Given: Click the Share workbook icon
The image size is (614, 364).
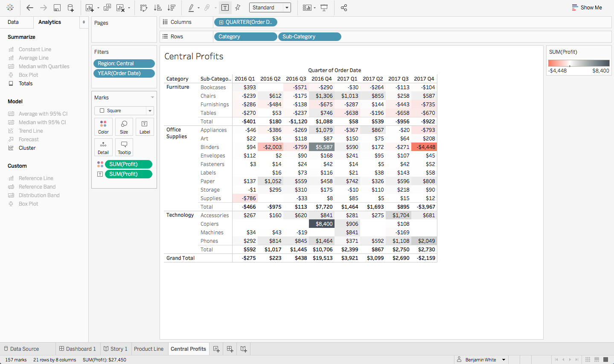Looking at the screenshot, I should click(x=344, y=8).
